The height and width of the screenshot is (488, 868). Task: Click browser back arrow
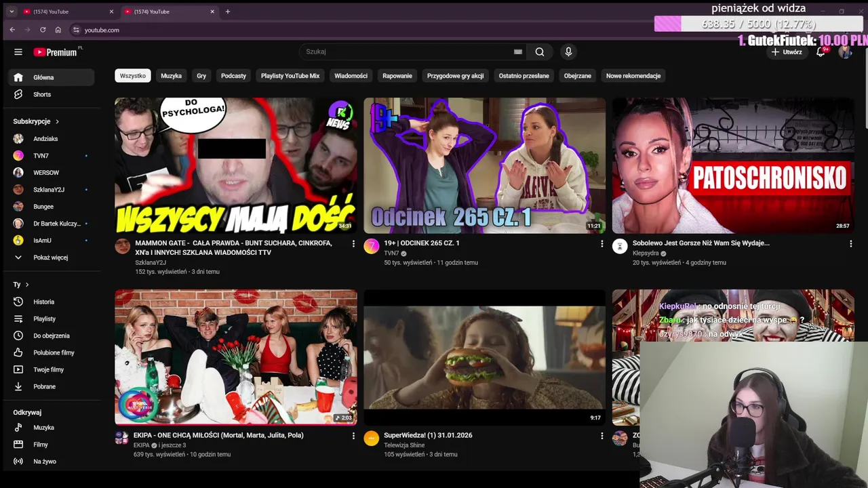pos(12,30)
